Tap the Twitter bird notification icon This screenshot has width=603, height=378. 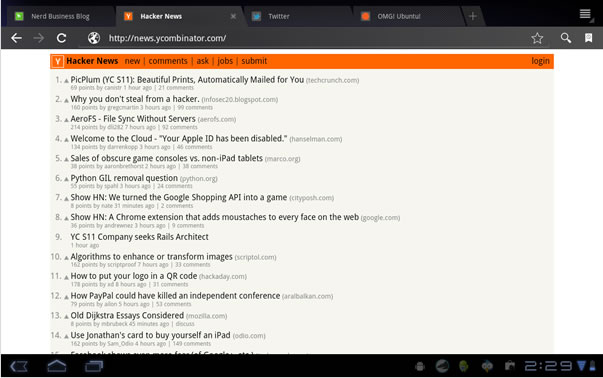point(487,366)
